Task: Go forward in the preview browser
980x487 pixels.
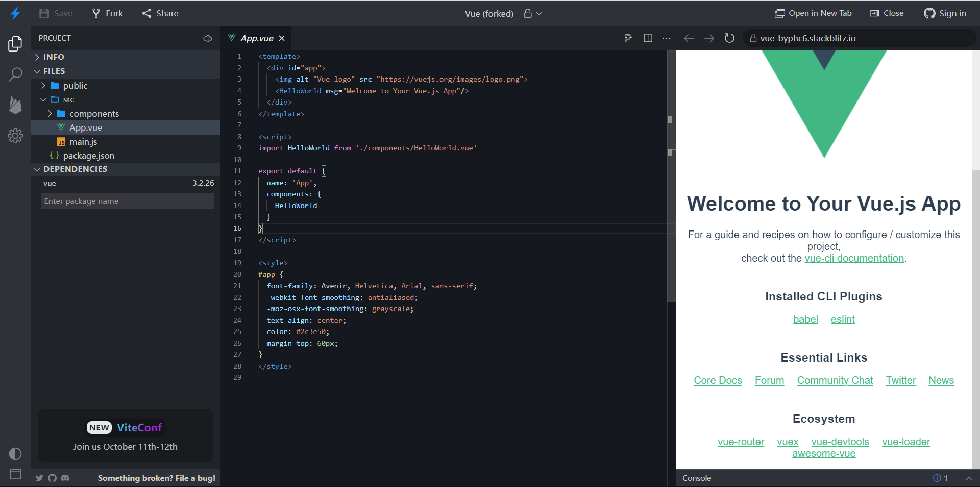Action: [x=709, y=38]
